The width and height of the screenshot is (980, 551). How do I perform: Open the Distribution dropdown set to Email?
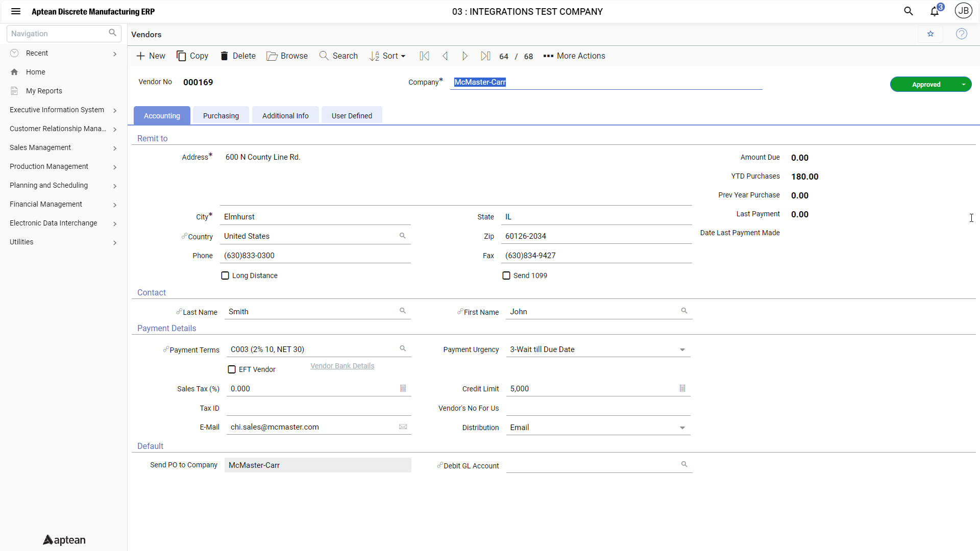(x=682, y=428)
